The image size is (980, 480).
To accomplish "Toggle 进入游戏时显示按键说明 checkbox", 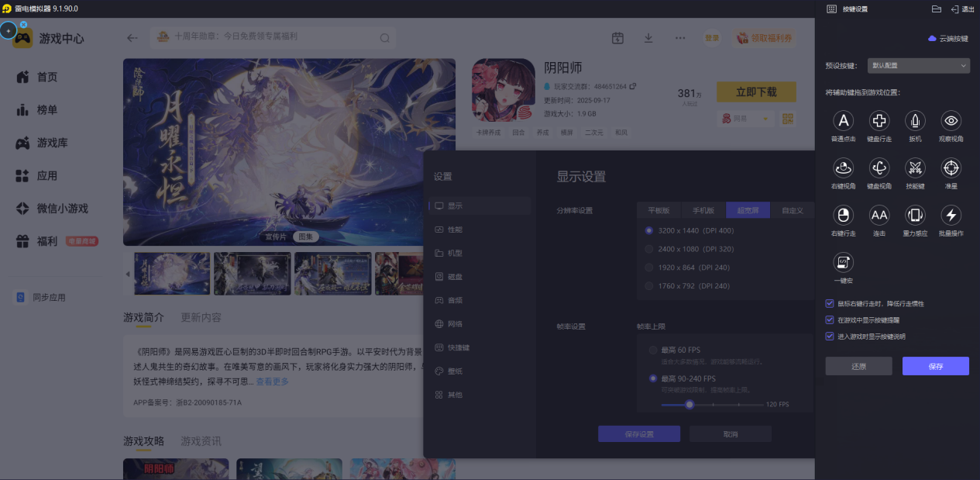I will pyautogui.click(x=830, y=337).
